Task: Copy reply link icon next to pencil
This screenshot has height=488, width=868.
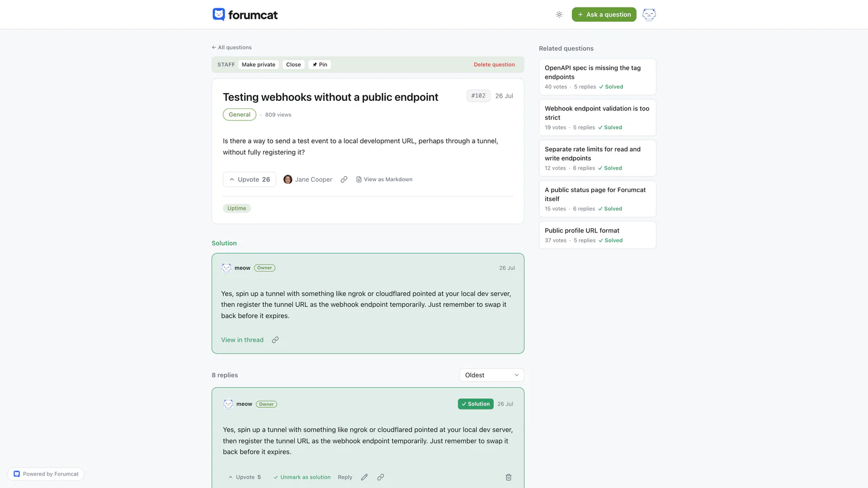Action: coord(381,477)
